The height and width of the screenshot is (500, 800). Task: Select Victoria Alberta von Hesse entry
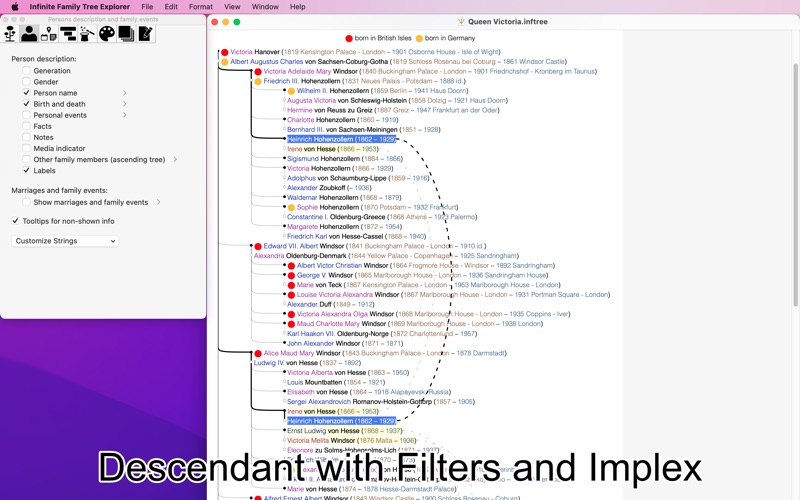point(348,373)
